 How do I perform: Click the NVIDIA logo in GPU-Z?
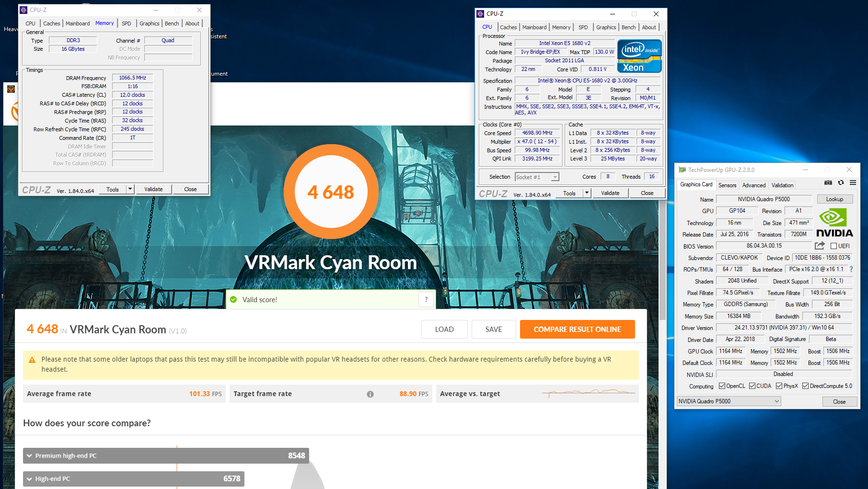click(x=834, y=223)
